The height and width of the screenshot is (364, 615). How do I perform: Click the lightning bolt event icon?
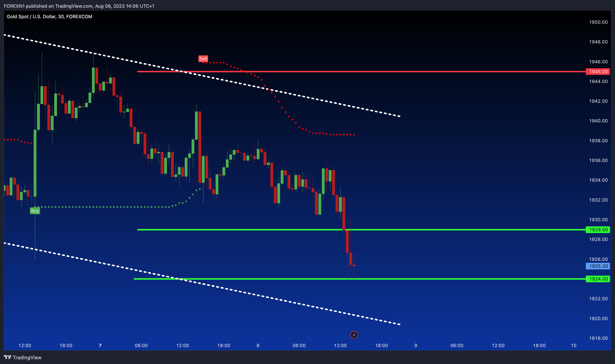354,335
